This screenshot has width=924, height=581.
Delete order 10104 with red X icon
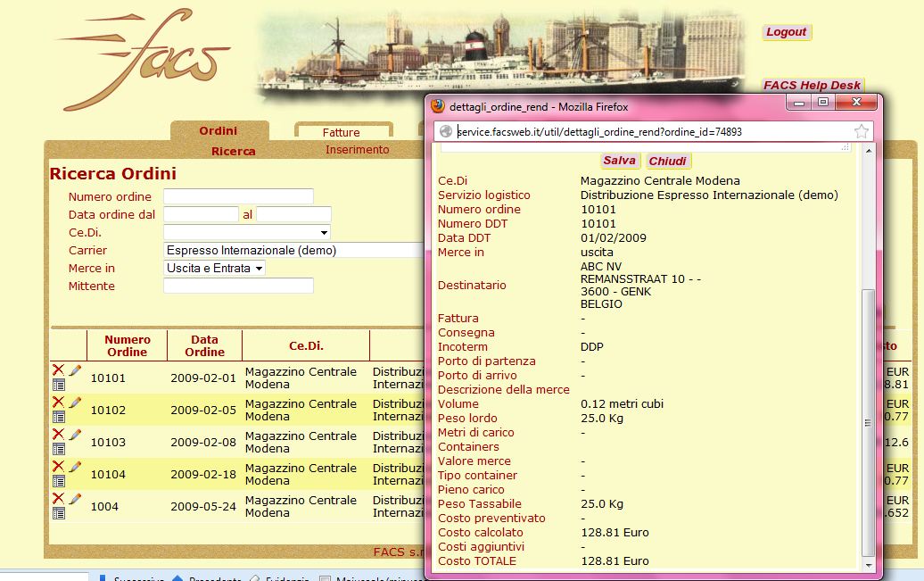point(58,467)
